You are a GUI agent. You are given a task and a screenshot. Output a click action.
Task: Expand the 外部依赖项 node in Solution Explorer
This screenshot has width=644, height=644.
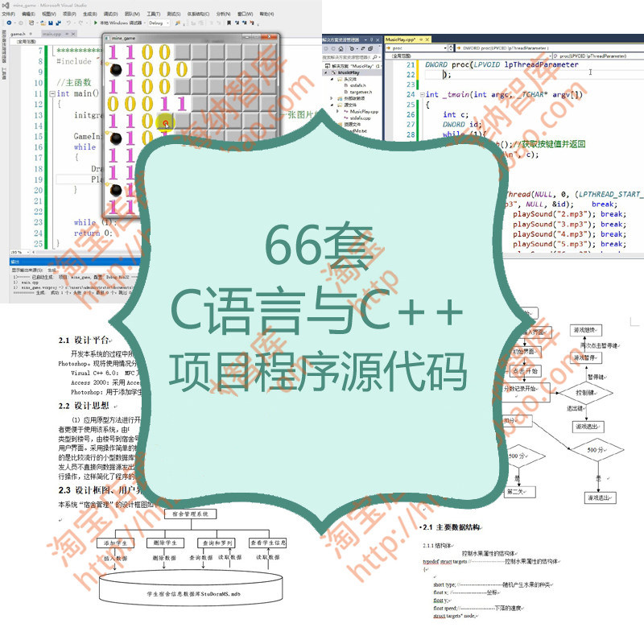(331, 99)
